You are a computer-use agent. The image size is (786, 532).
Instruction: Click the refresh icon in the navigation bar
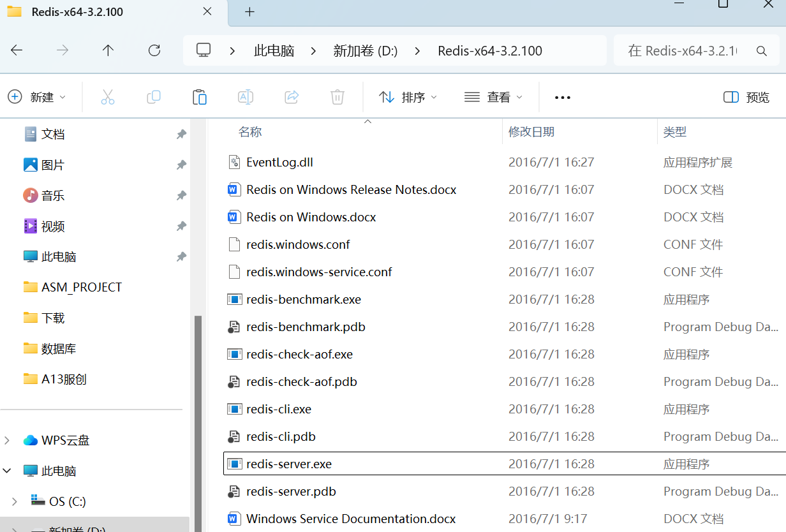154,50
